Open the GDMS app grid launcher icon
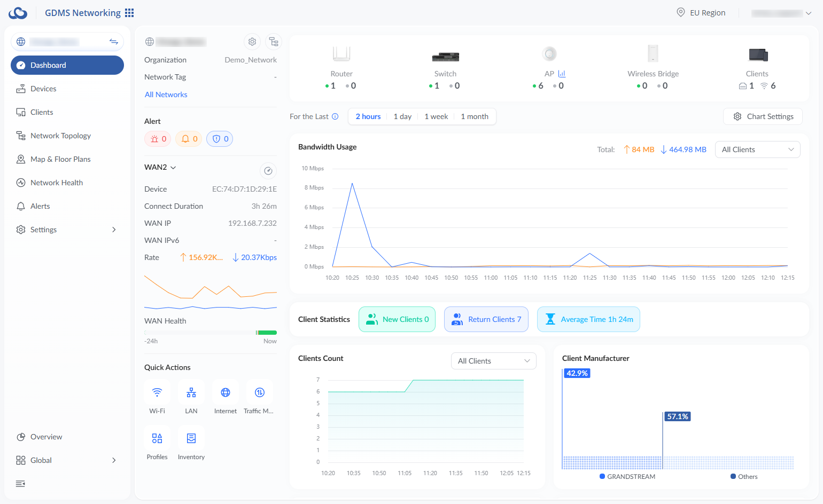 [129, 13]
